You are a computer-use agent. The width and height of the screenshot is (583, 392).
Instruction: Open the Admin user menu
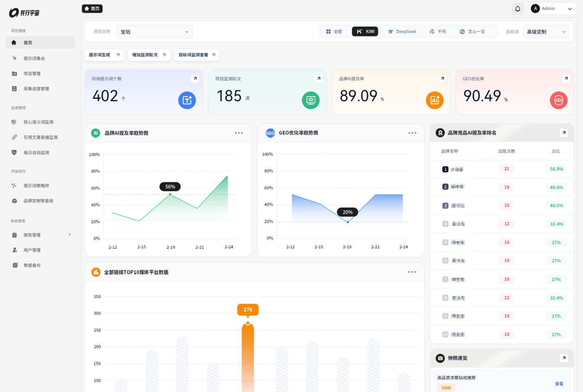[552, 9]
